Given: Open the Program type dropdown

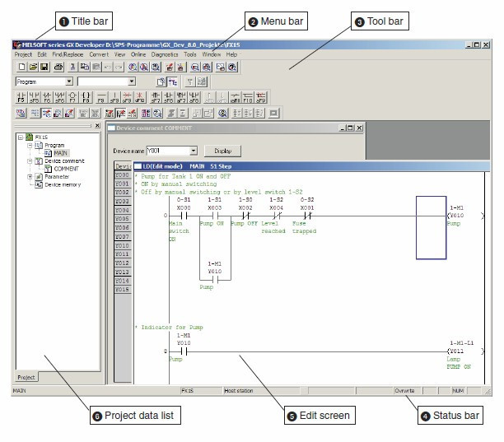Looking at the screenshot, I should [69, 81].
